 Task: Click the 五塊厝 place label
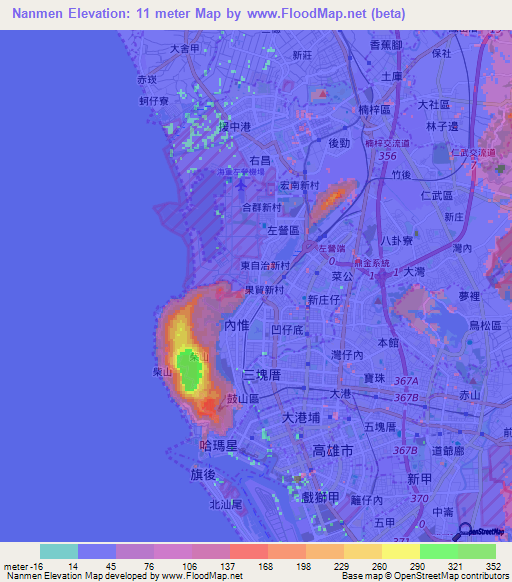[x=380, y=427]
